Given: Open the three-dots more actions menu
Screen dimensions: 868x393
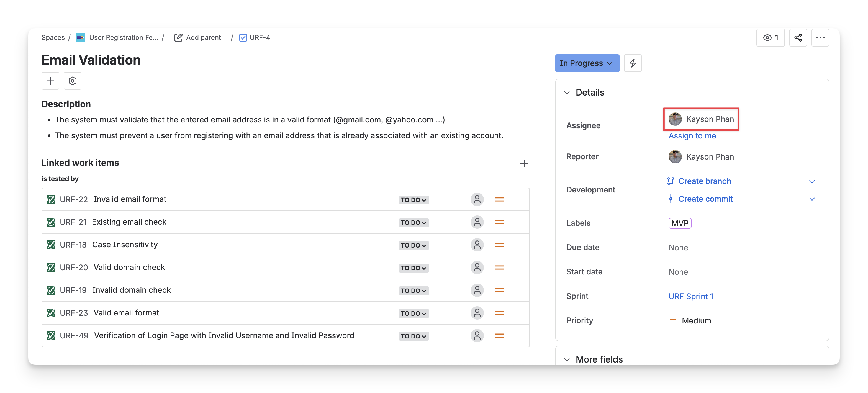Looking at the screenshot, I should pyautogui.click(x=820, y=38).
